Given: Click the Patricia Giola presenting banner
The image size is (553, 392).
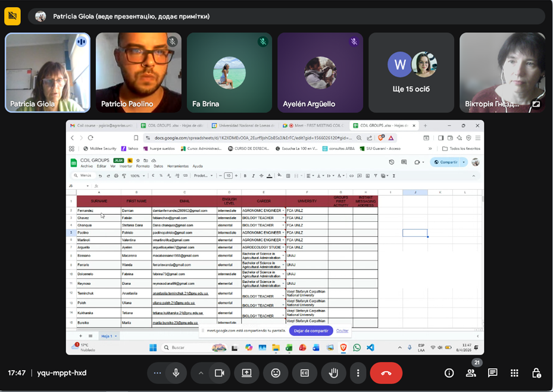Looking at the screenshot, I should [131, 17].
